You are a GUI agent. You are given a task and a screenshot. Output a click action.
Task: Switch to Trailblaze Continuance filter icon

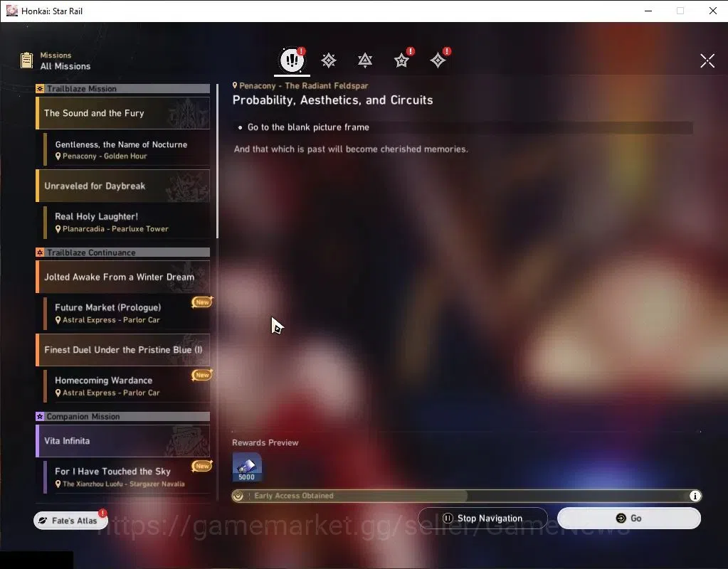365,60
